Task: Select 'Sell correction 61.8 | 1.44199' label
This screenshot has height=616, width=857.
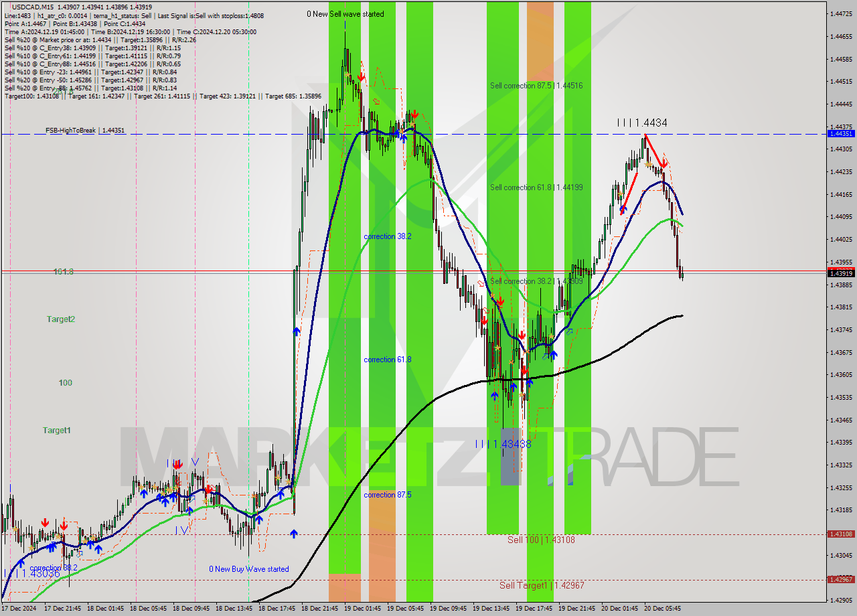Action: 536,187
